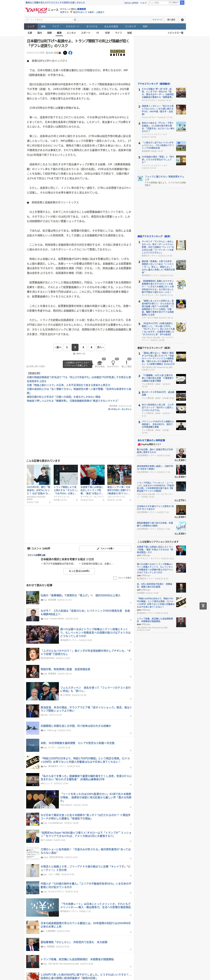The image size is (210, 980).
Task: Click the search magnifier next to keyword field
Action: 75,20
